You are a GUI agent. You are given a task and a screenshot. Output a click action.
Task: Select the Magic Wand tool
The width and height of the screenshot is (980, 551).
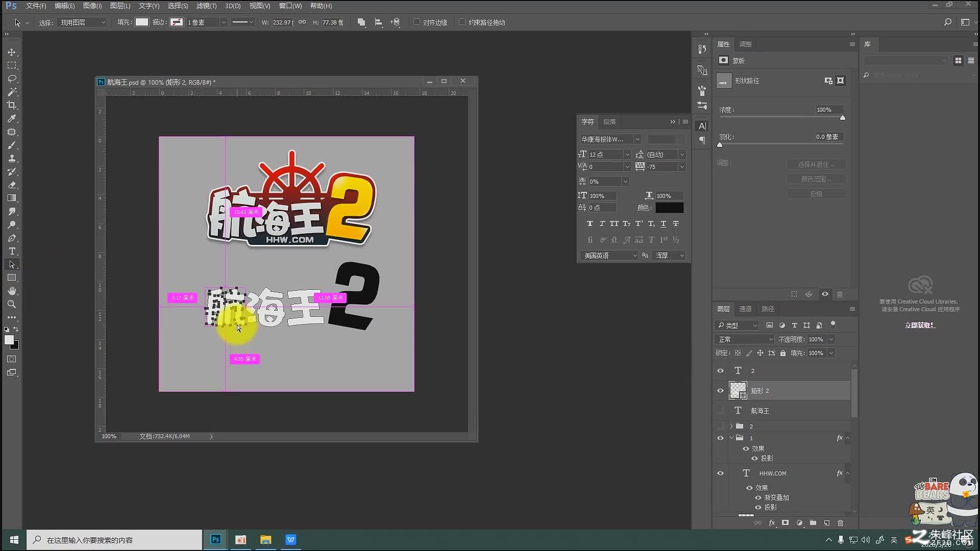[x=12, y=92]
